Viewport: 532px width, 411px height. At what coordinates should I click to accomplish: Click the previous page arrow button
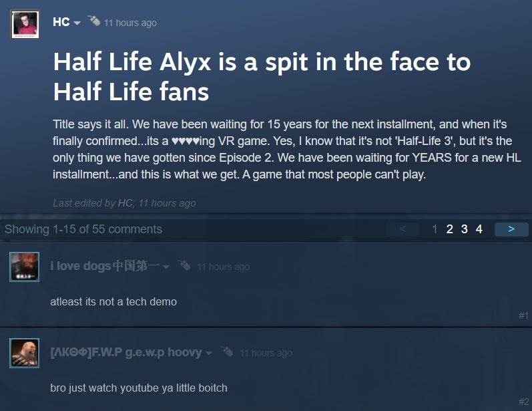(403, 229)
